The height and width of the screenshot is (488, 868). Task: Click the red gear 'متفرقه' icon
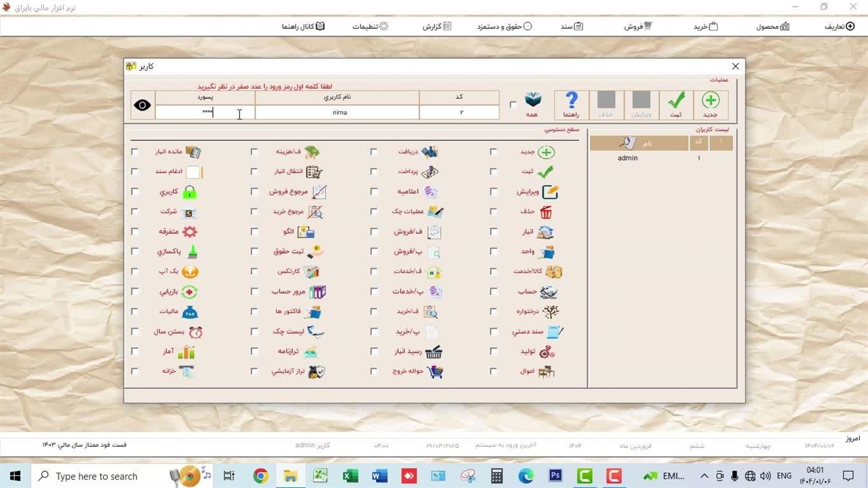[190, 232]
